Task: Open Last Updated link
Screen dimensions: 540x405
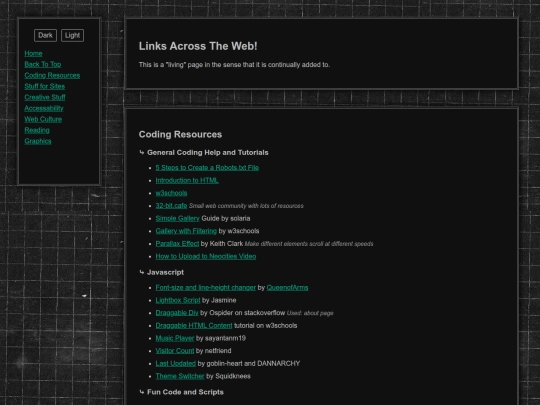Action: click(x=176, y=364)
